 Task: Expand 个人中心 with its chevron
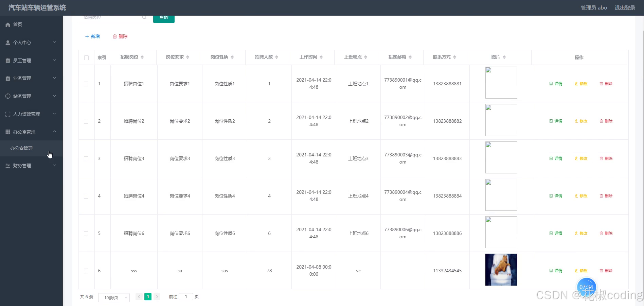(54, 42)
